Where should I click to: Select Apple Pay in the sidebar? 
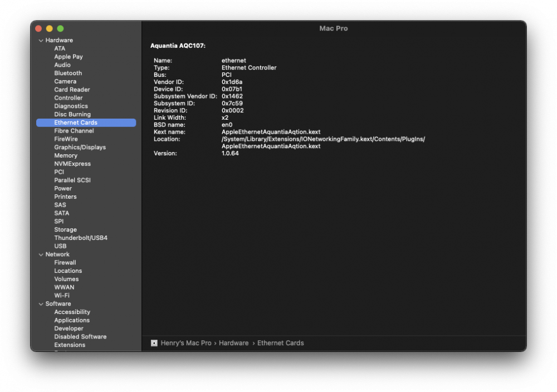click(x=69, y=57)
